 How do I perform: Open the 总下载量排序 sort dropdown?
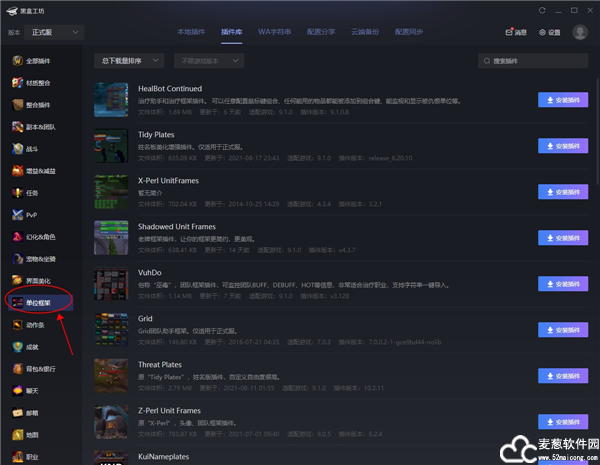(x=129, y=60)
